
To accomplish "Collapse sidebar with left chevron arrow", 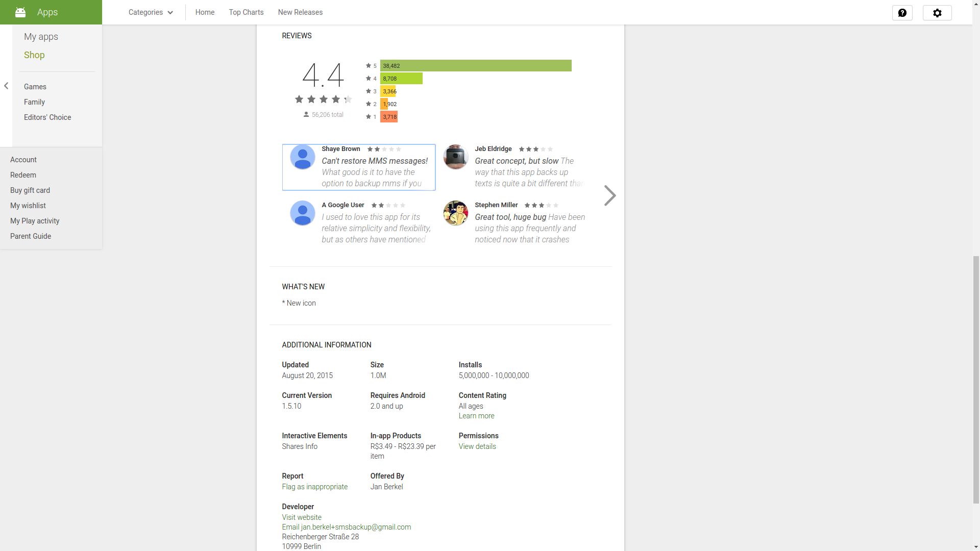I will point(6,86).
